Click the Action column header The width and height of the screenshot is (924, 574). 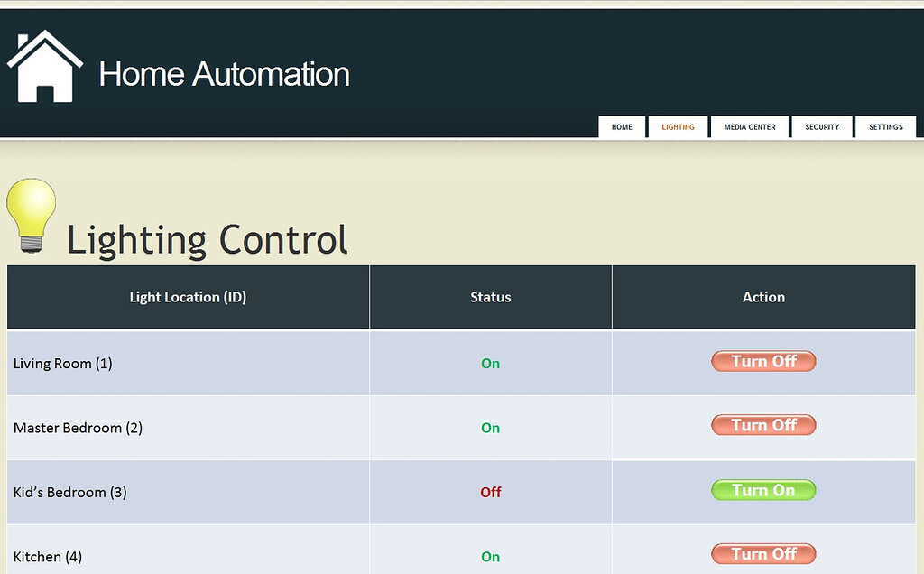click(763, 297)
